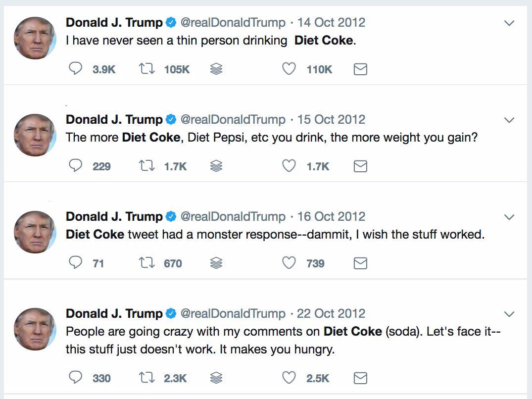
Task: Like the 22 Oct 2012 tweet
Action: point(289,378)
